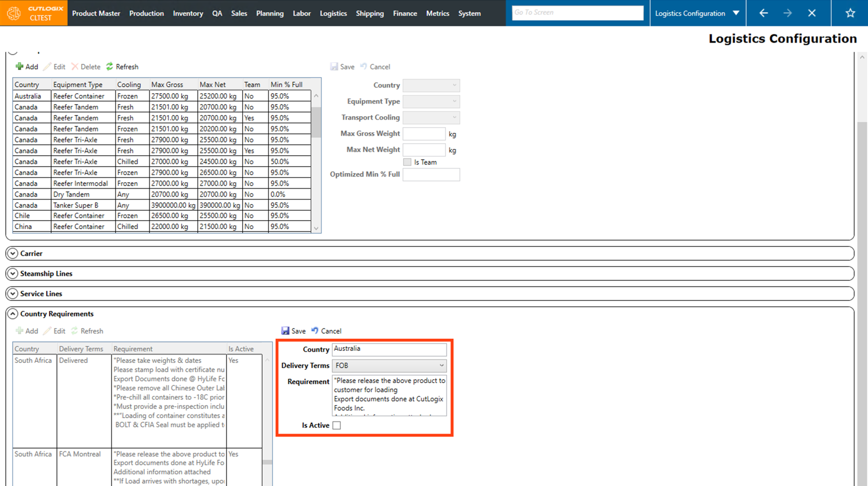Expand the Steamship Lines section
The image size is (868, 486).
tap(13, 274)
